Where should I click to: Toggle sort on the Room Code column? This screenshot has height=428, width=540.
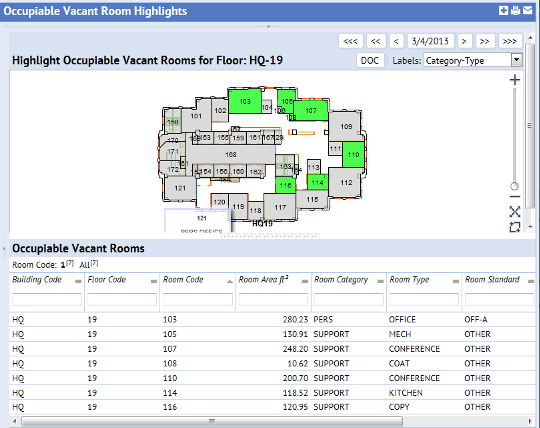tap(230, 281)
